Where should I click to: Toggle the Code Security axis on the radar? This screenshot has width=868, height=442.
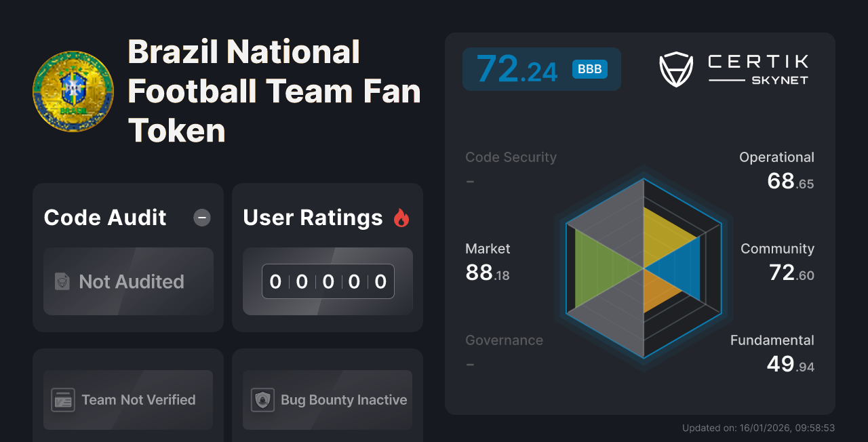[x=511, y=157]
